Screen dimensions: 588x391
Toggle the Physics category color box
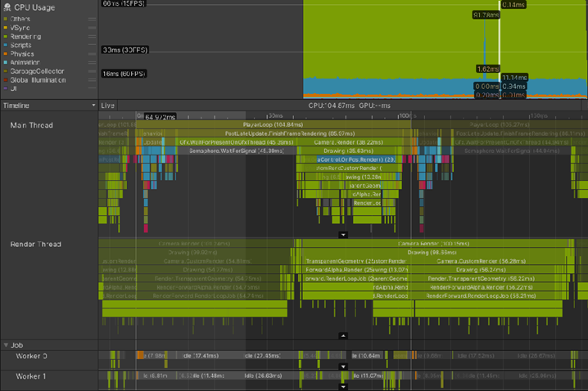[x=5, y=54]
